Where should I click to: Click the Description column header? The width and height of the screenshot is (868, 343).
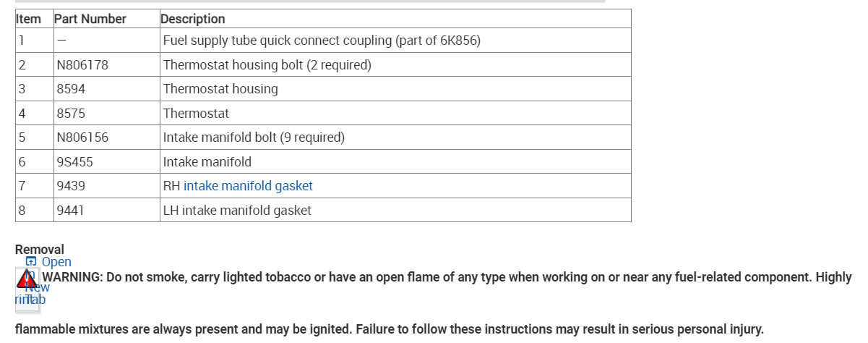(193, 19)
